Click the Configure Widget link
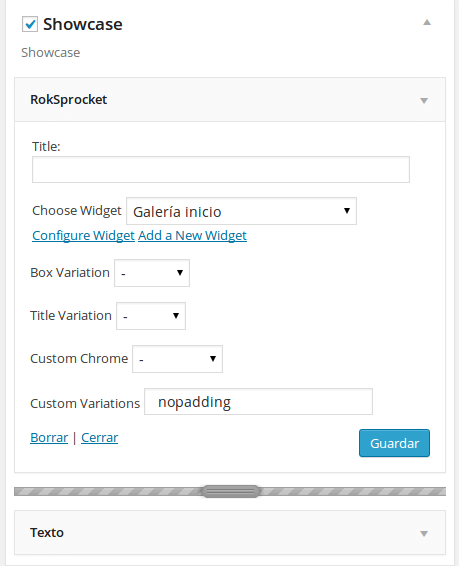This screenshot has width=459, height=566. pos(83,235)
